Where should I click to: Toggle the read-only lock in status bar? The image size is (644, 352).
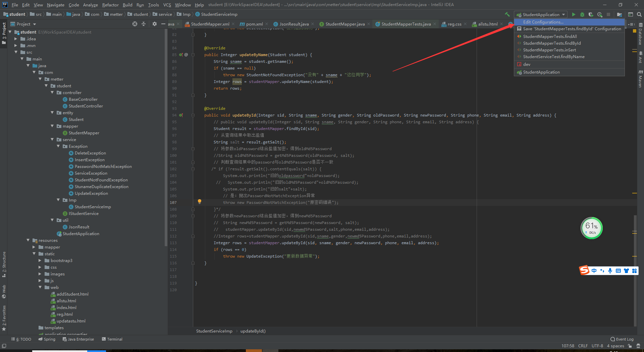(x=630, y=346)
